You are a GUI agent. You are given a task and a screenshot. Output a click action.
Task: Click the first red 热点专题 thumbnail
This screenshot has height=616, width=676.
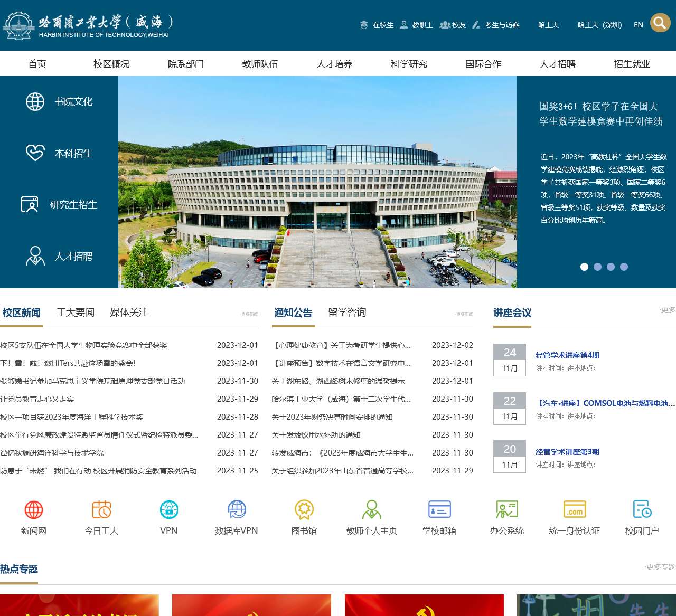pos(79,605)
